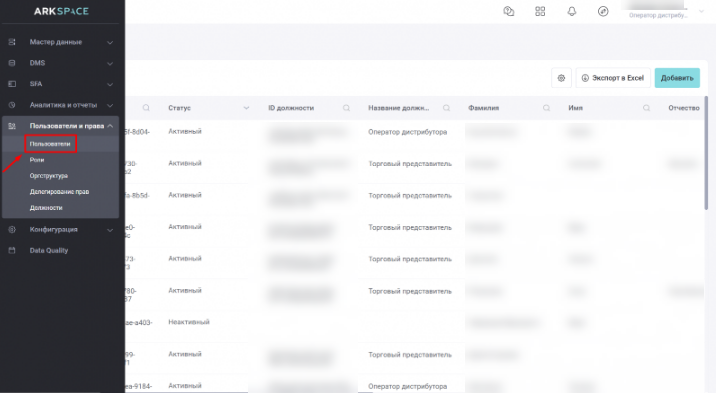The image size is (716, 393).
Task: Click the Пользователи и права sidebar icon
Action: tap(12, 126)
